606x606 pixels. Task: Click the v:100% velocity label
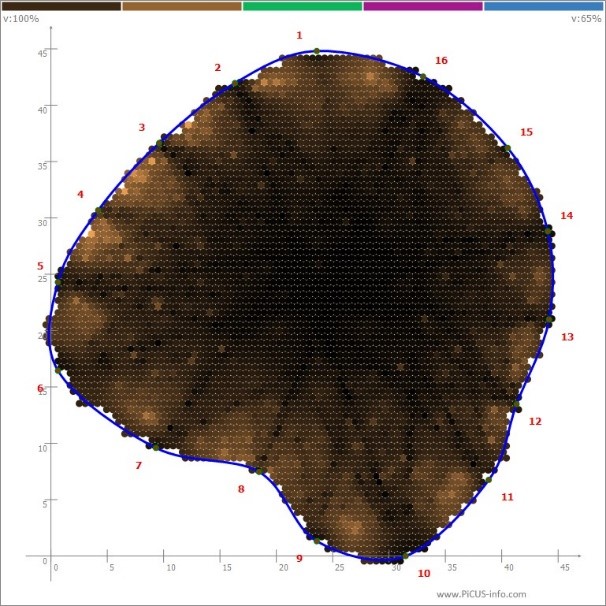pyautogui.click(x=22, y=19)
